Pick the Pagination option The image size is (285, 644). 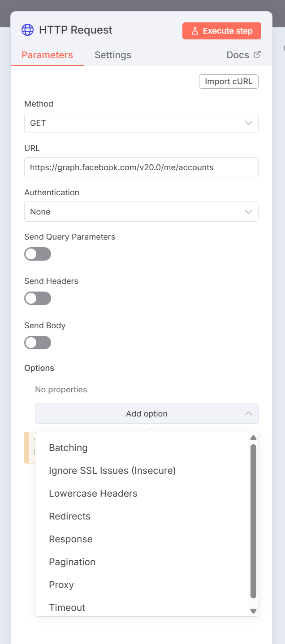(x=72, y=562)
